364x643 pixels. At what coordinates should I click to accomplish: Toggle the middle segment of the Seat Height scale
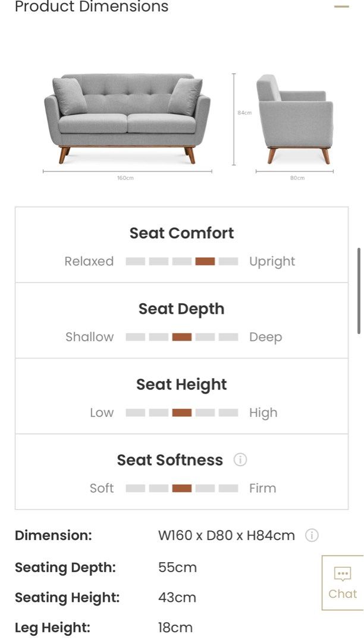click(x=181, y=412)
